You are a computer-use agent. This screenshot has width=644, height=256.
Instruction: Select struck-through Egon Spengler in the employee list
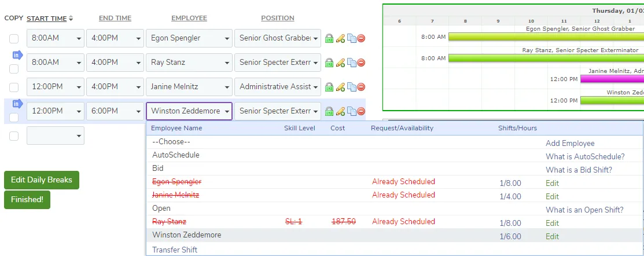[x=177, y=182]
